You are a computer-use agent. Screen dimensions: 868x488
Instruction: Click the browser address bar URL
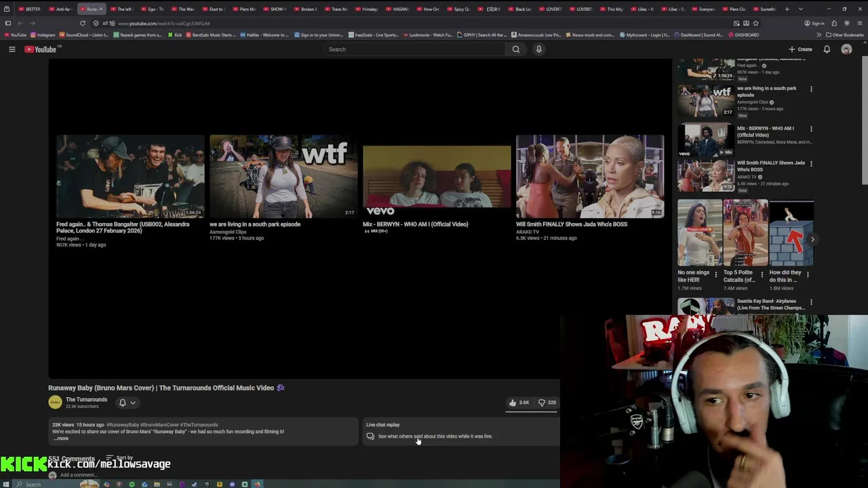[163, 23]
